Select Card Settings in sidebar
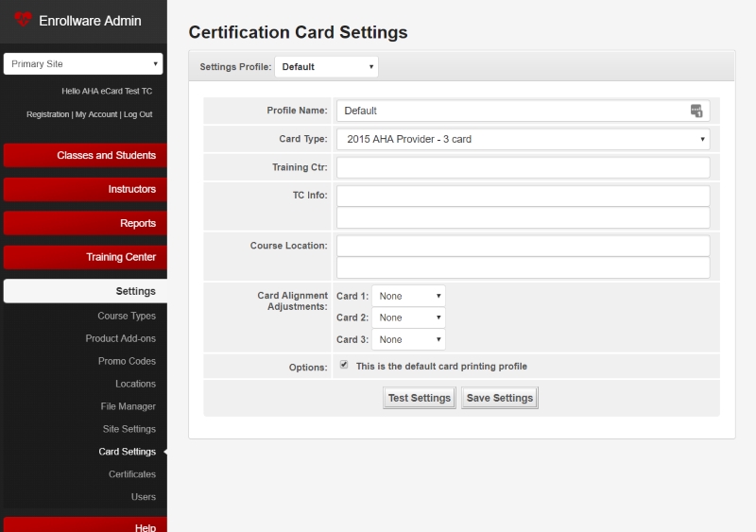This screenshot has width=756, height=532. [x=127, y=452]
